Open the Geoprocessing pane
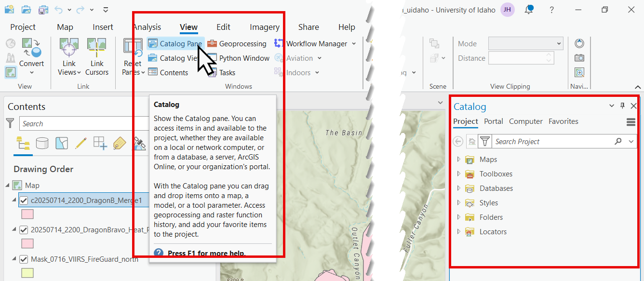The height and width of the screenshot is (281, 644). click(x=237, y=43)
